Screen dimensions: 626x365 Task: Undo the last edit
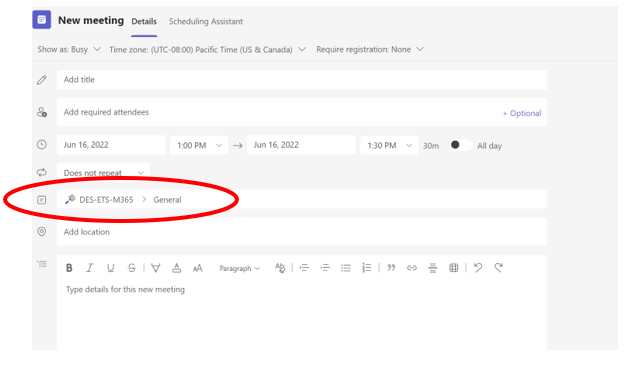[478, 268]
